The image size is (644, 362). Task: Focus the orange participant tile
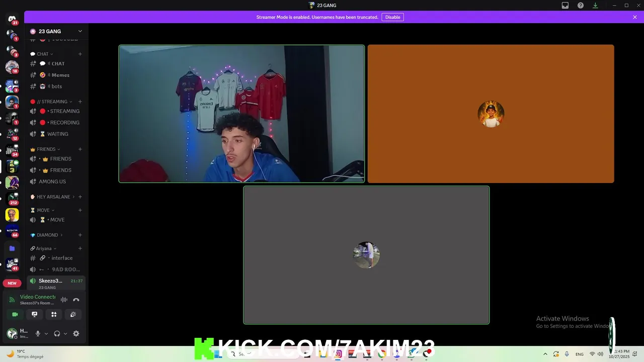tap(491, 114)
